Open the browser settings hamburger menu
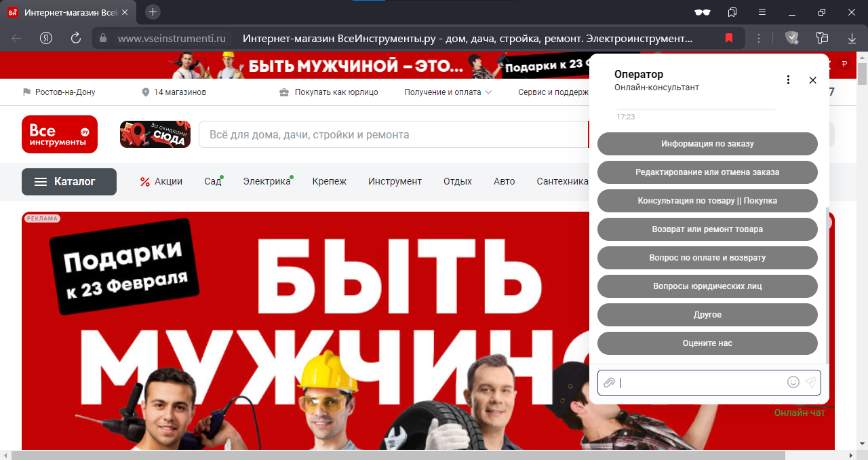 [x=762, y=12]
